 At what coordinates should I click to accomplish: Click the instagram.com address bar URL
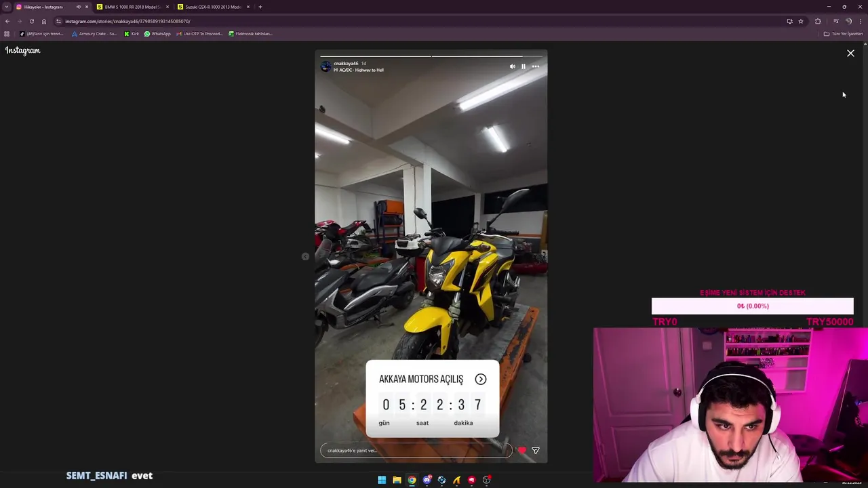127,21
